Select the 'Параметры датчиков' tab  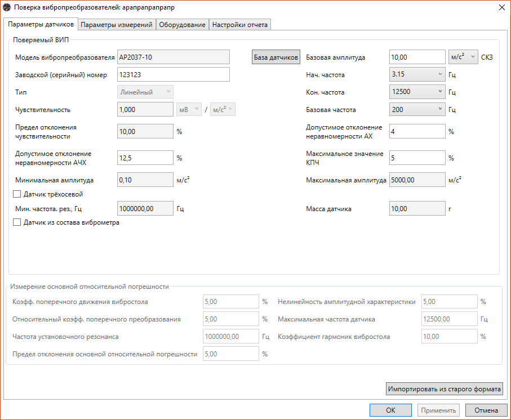point(41,25)
